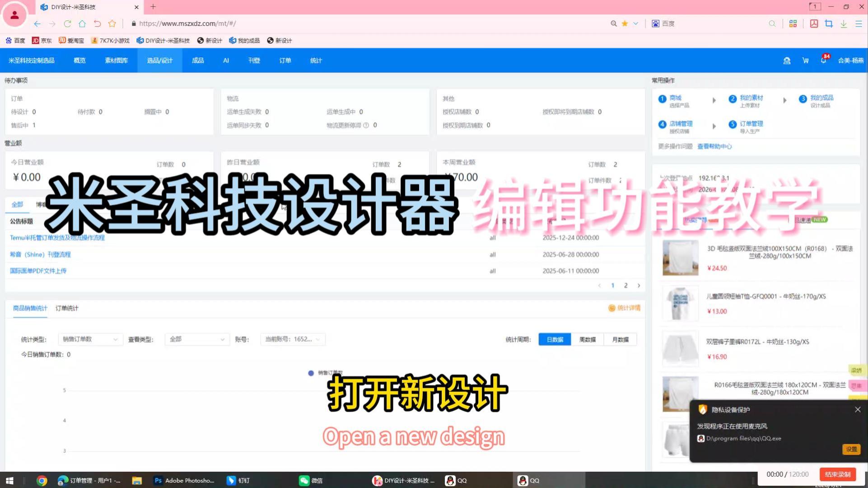Click the 3D blanket product thumbnail
Screen dimensions: 868x488
pos(680,258)
